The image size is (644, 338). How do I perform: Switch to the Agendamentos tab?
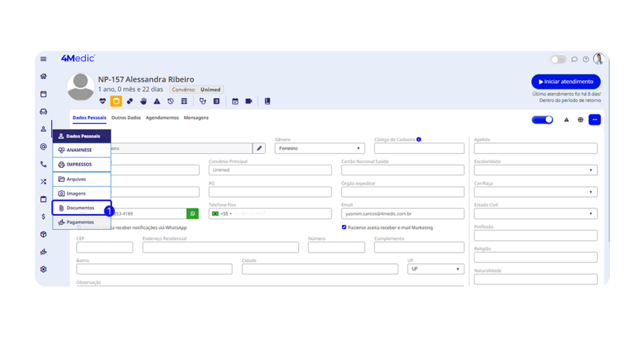coord(162,118)
